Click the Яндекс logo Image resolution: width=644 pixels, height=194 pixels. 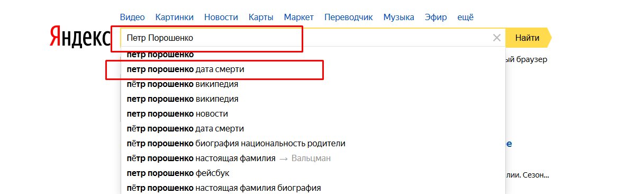coord(80,37)
